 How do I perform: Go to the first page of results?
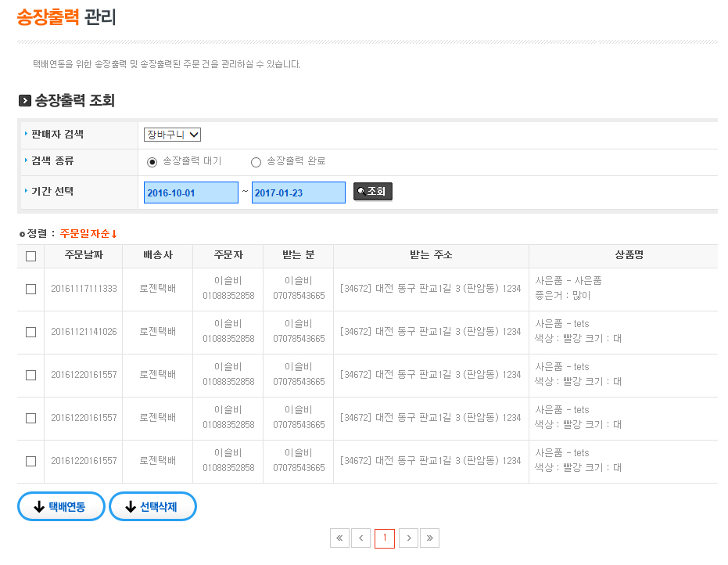coord(339,538)
